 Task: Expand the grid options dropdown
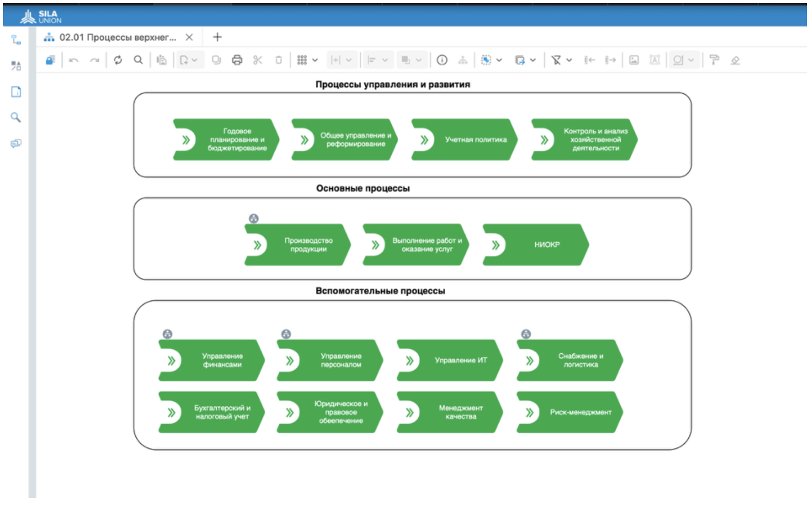click(x=315, y=60)
